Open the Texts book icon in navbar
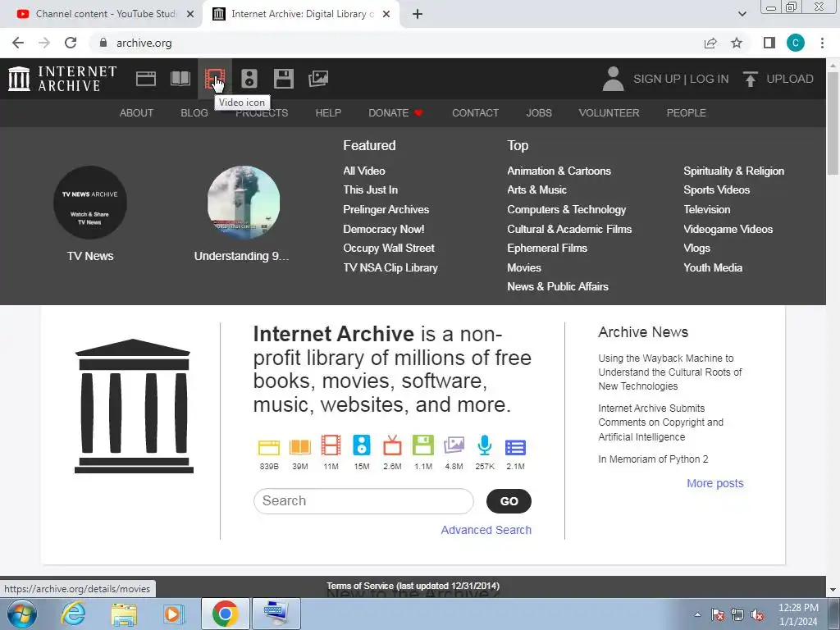This screenshot has width=840, height=630. (180, 79)
